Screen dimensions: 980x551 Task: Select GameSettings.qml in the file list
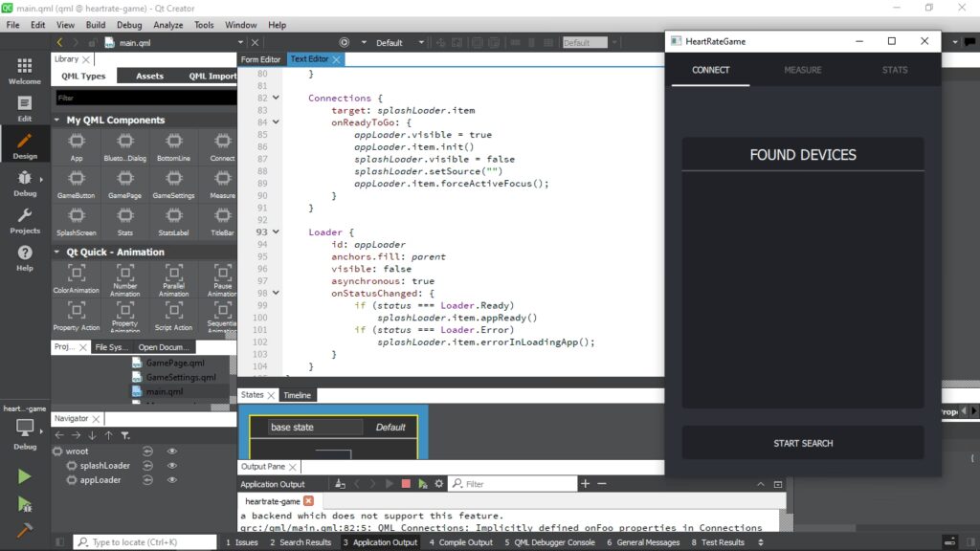tap(180, 377)
